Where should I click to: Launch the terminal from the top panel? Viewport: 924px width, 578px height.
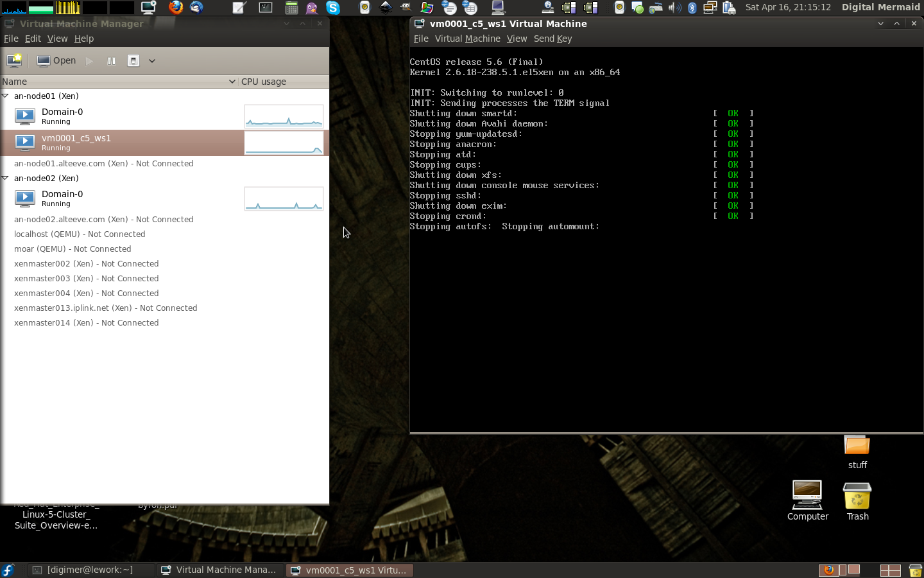pos(266,7)
